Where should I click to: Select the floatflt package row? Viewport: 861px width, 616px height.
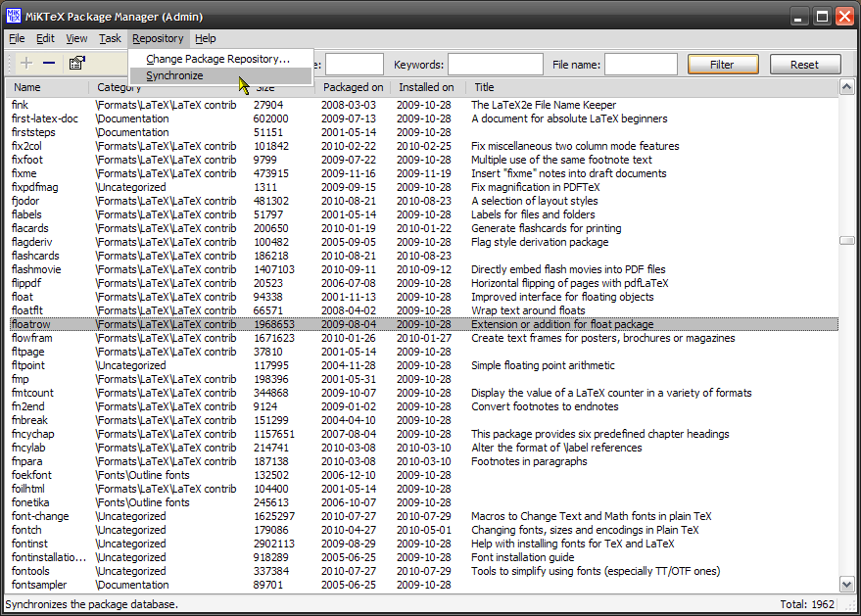[x=424, y=310]
